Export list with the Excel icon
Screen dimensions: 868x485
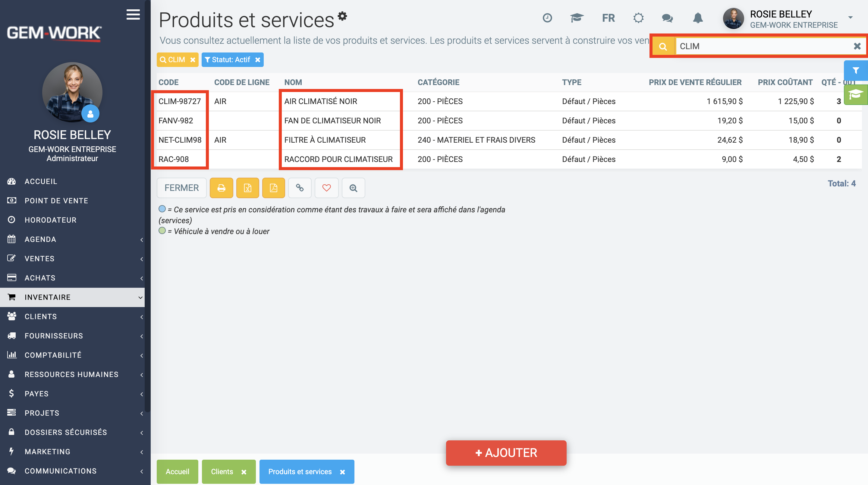pos(247,188)
